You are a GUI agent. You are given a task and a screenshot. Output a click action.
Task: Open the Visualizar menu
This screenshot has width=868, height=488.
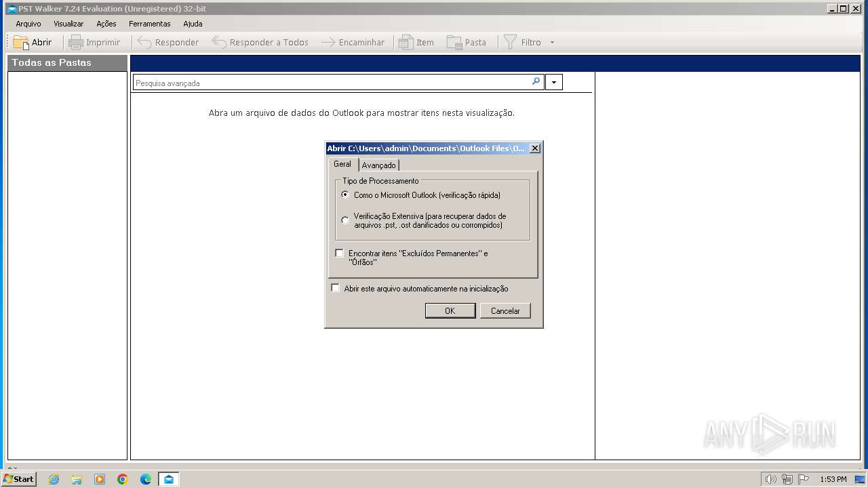tap(68, 24)
